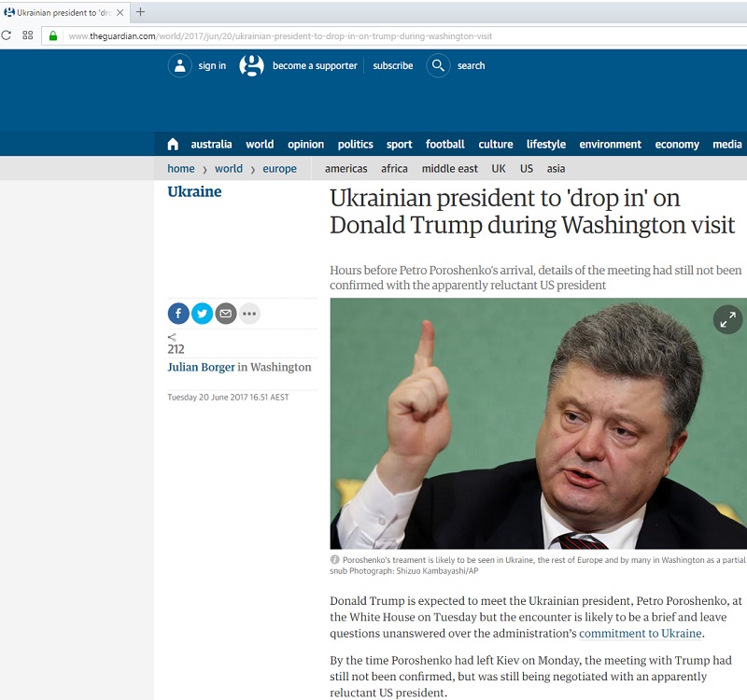The width and height of the screenshot is (747, 700).
Task: Click world breadcrumb link
Action: coord(229,169)
